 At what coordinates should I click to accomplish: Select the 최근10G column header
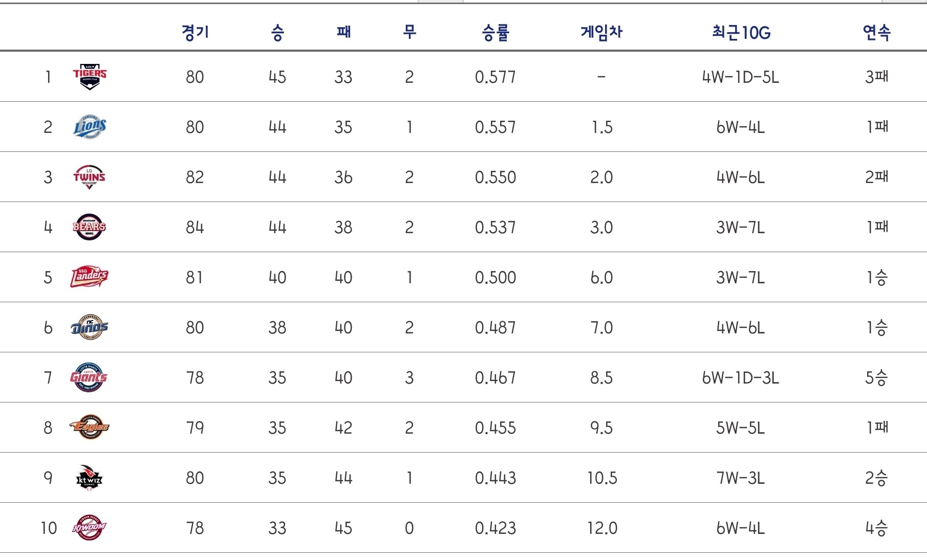click(741, 33)
